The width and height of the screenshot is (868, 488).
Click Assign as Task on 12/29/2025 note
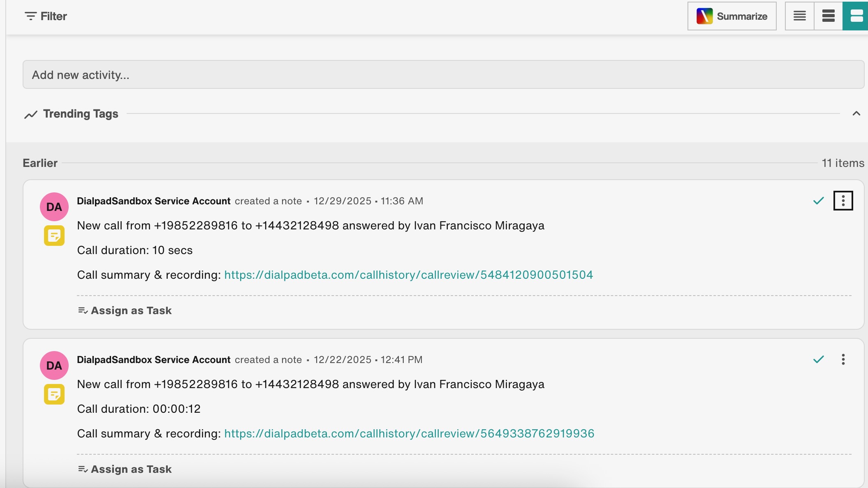pyautogui.click(x=125, y=310)
